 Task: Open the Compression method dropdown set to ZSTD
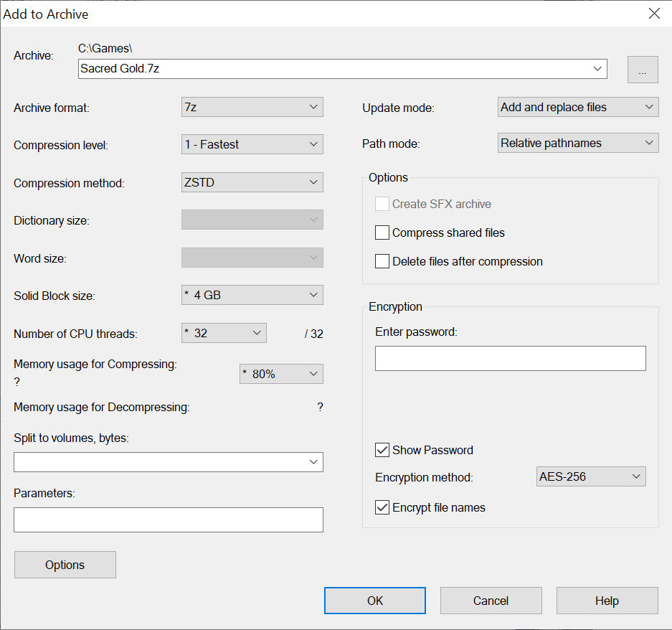[252, 182]
